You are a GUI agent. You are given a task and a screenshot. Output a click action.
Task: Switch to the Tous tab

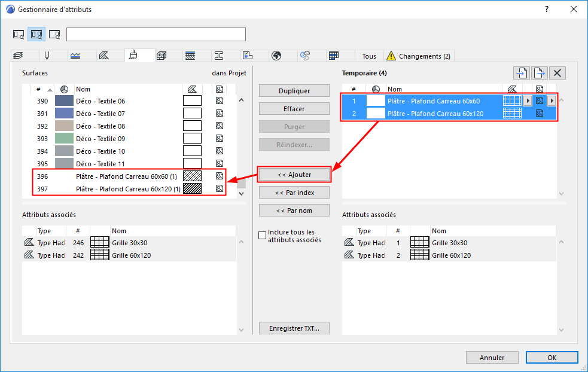click(x=369, y=56)
